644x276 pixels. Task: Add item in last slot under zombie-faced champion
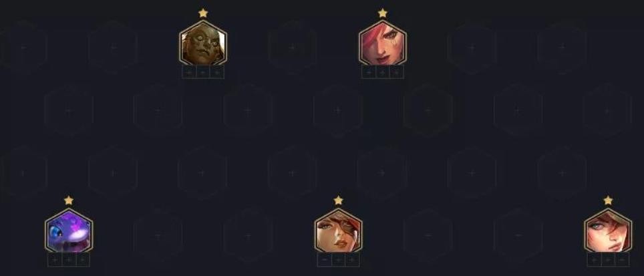coord(217,72)
